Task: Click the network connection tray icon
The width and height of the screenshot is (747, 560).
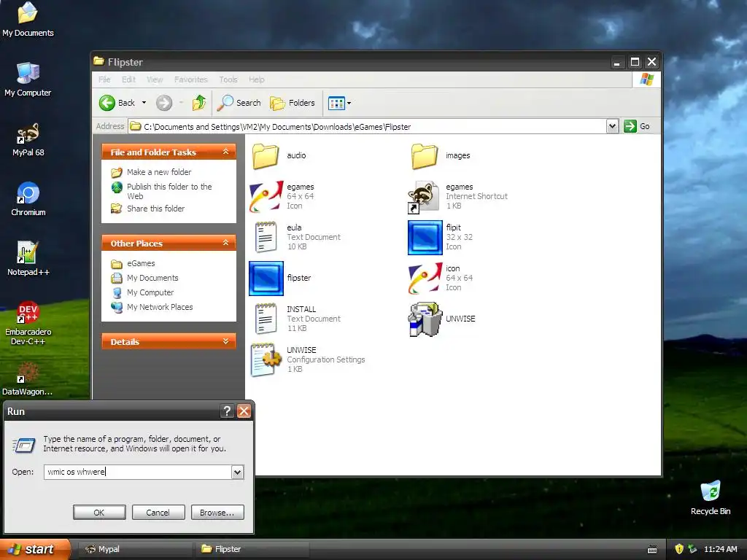Action: click(692, 549)
